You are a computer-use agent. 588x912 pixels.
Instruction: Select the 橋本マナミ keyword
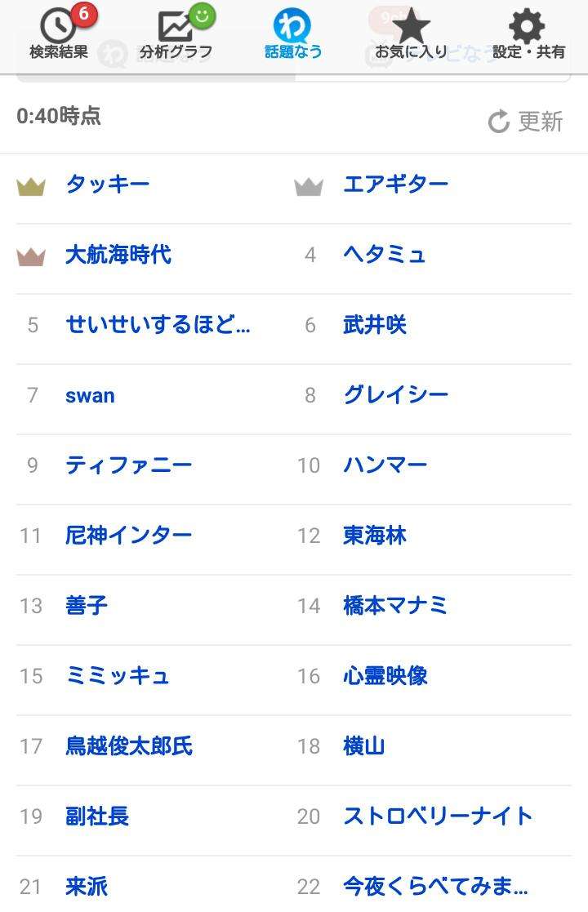click(395, 606)
